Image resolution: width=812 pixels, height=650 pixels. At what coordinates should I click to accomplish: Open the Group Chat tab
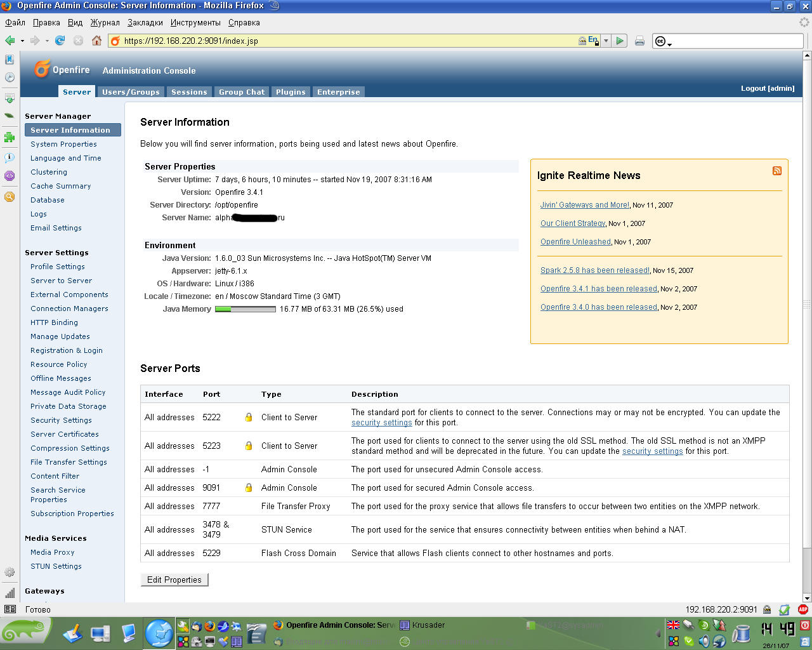click(242, 92)
